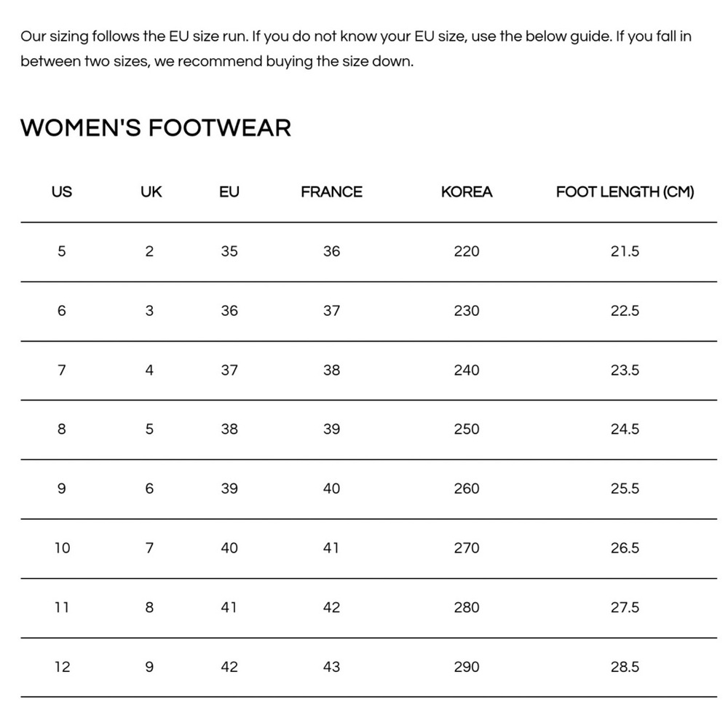The height and width of the screenshot is (728, 728).
Task: Click the WOMEN'S FOOTWEAR heading
Action: coord(156,128)
